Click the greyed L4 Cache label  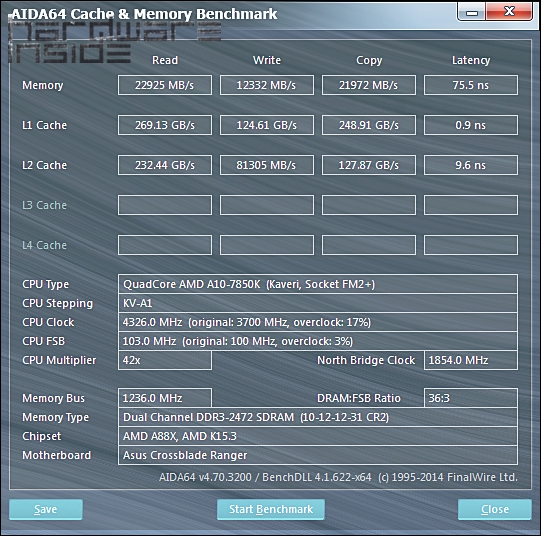(x=44, y=245)
